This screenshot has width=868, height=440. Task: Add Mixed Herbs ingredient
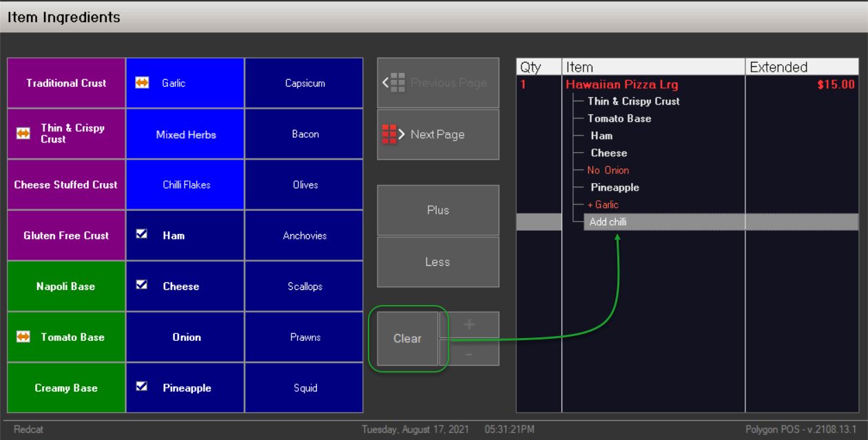pyautogui.click(x=185, y=134)
